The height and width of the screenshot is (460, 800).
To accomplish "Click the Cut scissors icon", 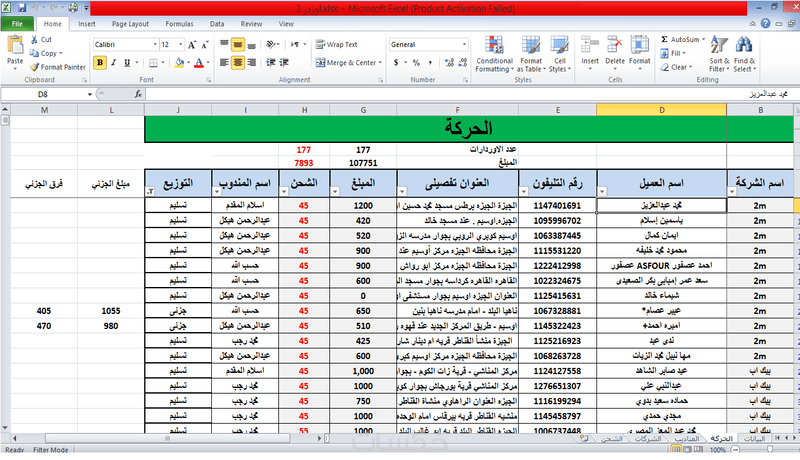I will (x=34, y=39).
